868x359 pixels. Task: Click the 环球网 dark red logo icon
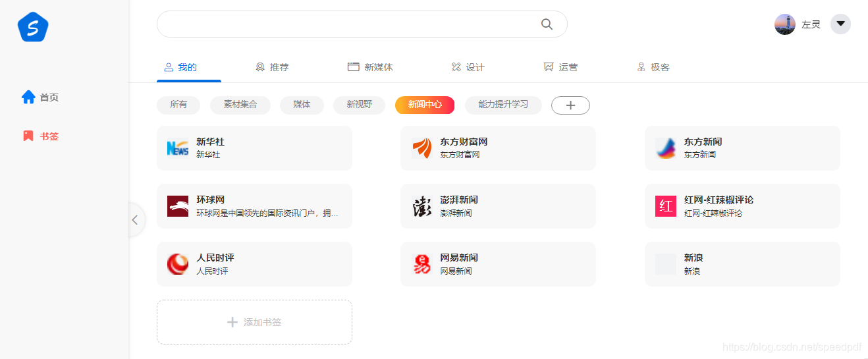pyautogui.click(x=178, y=206)
